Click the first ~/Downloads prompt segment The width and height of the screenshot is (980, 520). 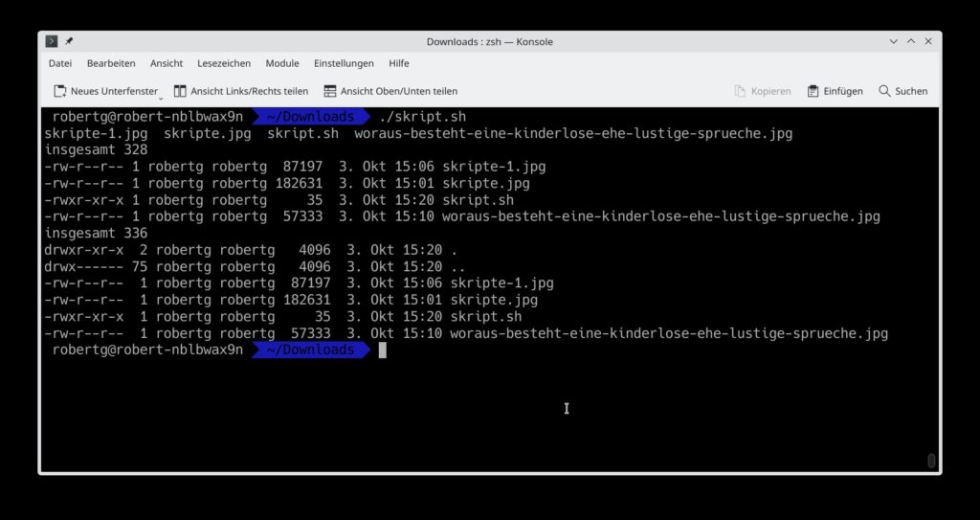coord(311,117)
